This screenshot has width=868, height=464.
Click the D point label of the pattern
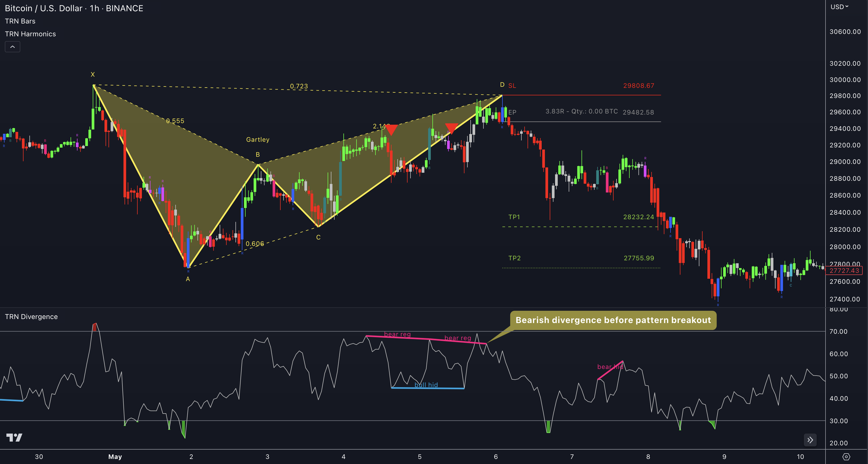coord(502,85)
